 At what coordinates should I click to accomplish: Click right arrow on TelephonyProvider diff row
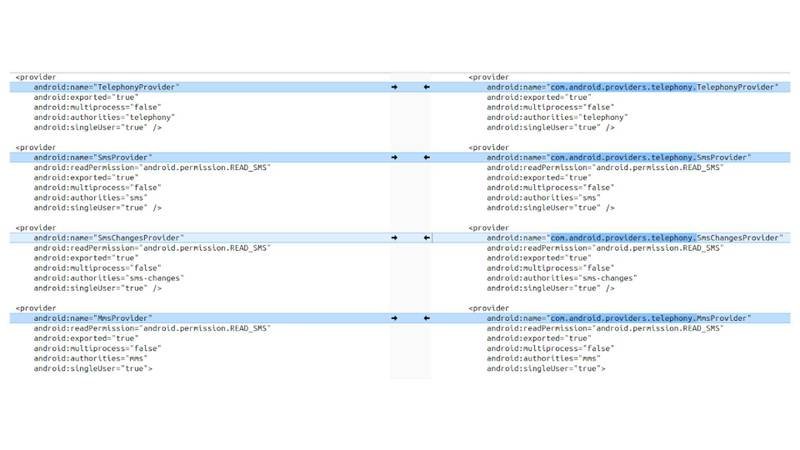tap(394, 87)
